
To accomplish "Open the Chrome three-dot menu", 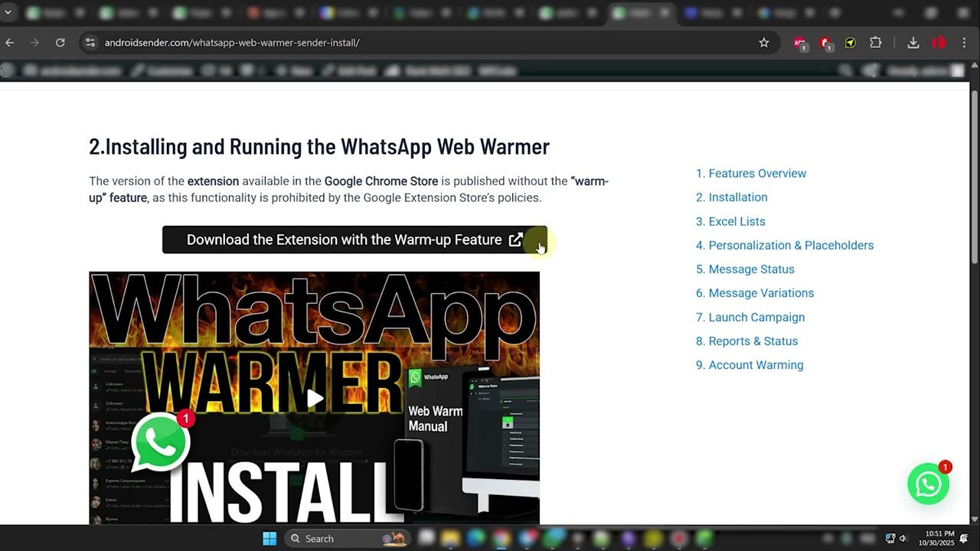I will 964,43.
